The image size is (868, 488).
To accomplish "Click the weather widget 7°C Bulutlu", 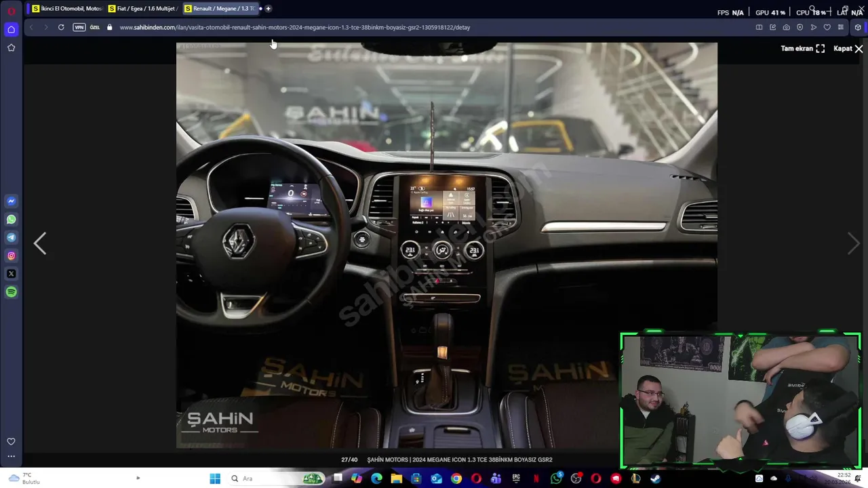I will [x=24, y=479].
